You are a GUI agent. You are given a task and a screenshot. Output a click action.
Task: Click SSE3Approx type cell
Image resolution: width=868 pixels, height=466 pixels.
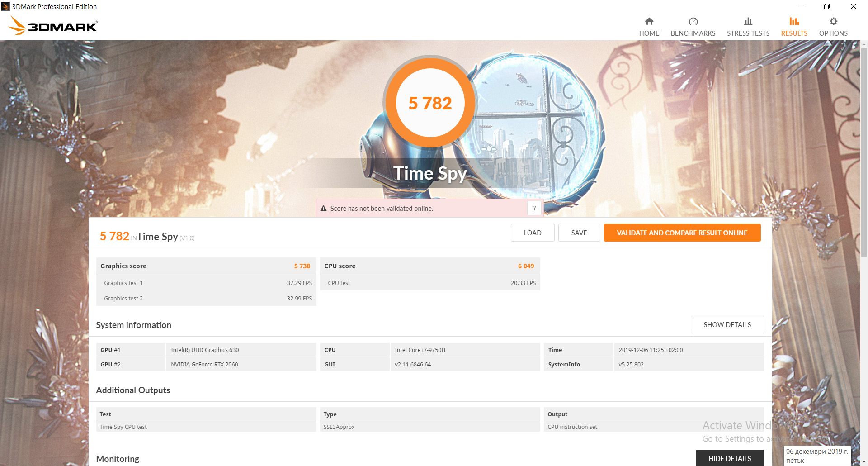click(430, 427)
